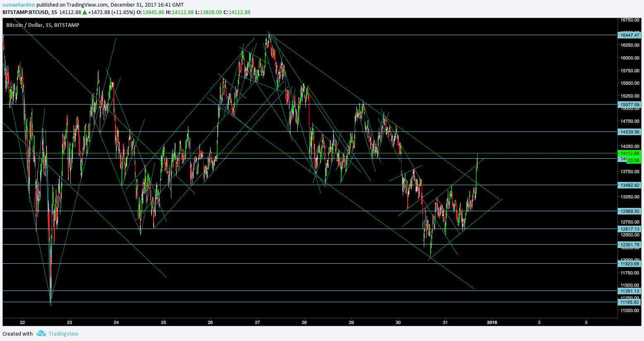Click the 13750.00 price axis tick
This screenshot has width=644, height=341.
(x=630, y=172)
